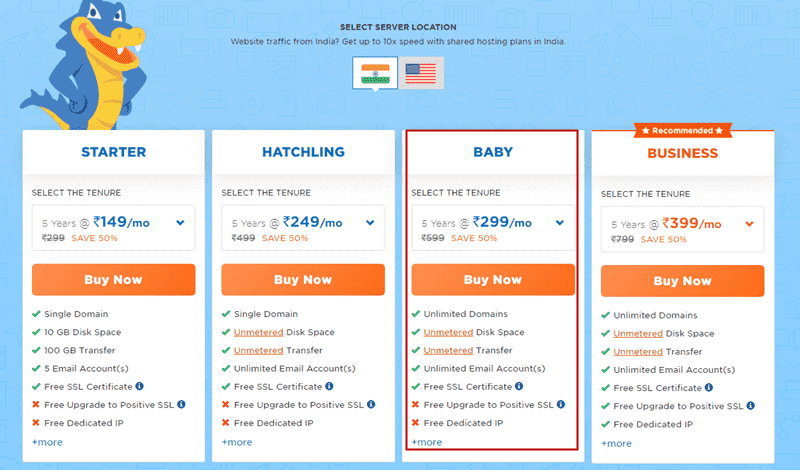Image resolution: width=800 pixels, height=470 pixels.
Task: Click info icon beside Baby Free SSL Certificate
Action: [x=519, y=386]
